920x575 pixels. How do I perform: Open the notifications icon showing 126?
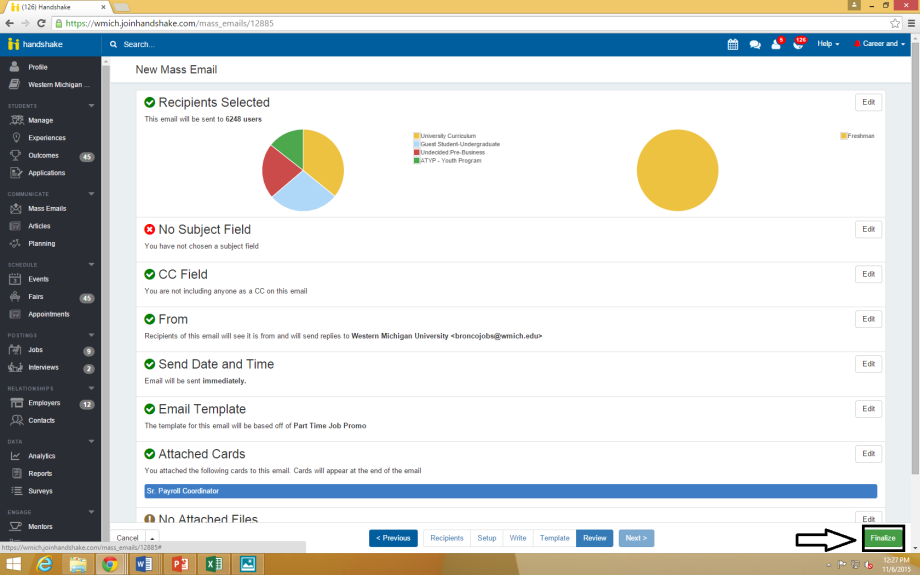pos(799,44)
